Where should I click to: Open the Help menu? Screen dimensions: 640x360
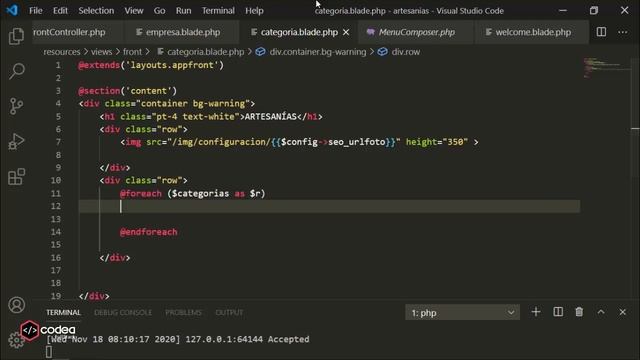254,11
